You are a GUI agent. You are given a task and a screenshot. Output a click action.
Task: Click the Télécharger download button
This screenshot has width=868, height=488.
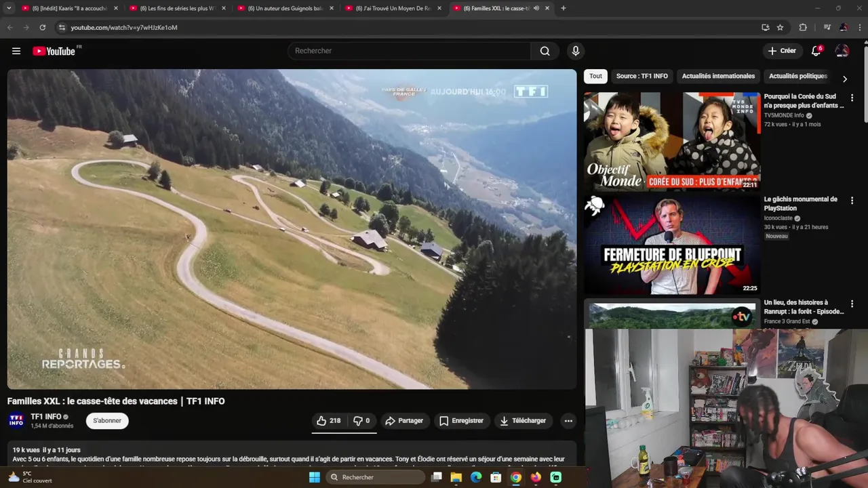(x=523, y=421)
